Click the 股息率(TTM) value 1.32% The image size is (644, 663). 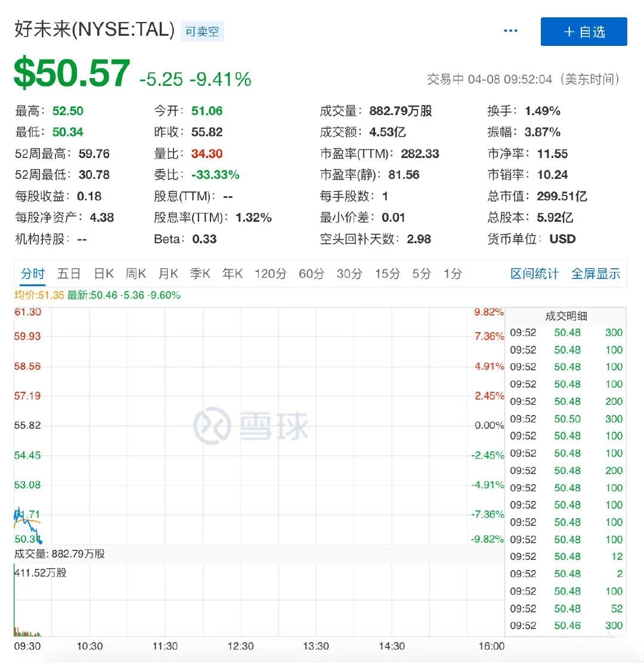click(253, 218)
